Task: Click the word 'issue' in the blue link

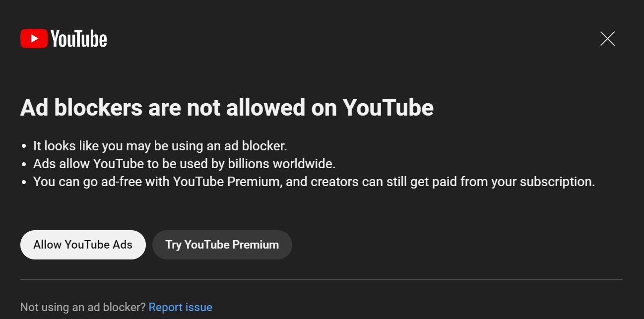Action: (198, 307)
